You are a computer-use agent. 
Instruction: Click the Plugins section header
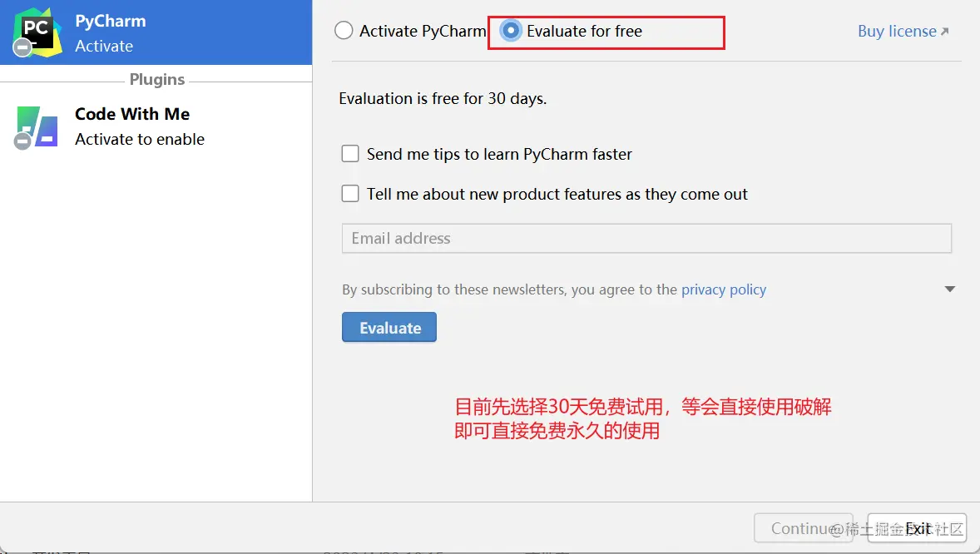coord(156,80)
